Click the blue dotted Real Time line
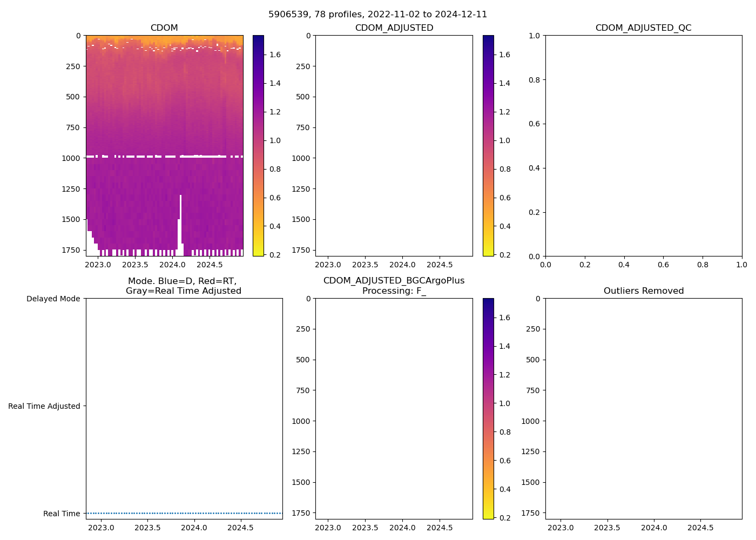Image resolution: width=756 pixels, height=540 pixels. pyautogui.click(x=184, y=513)
